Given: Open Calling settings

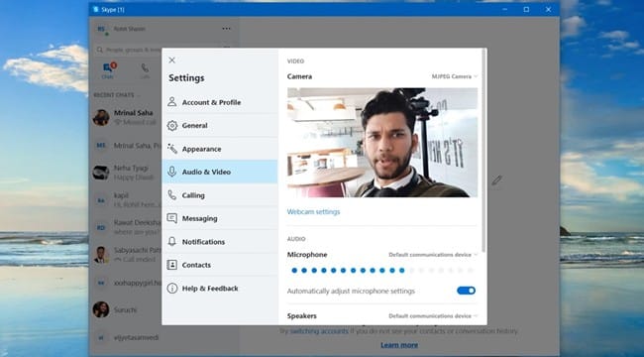Looking at the screenshot, I should (x=220, y=195).
